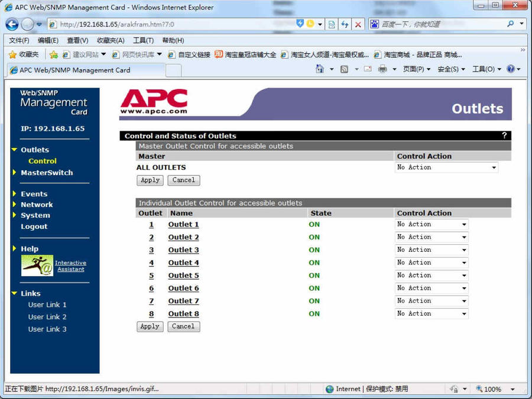Open the 查看(V) menu
The width and height of the screenshot is (532, 399).
[77, 40]
